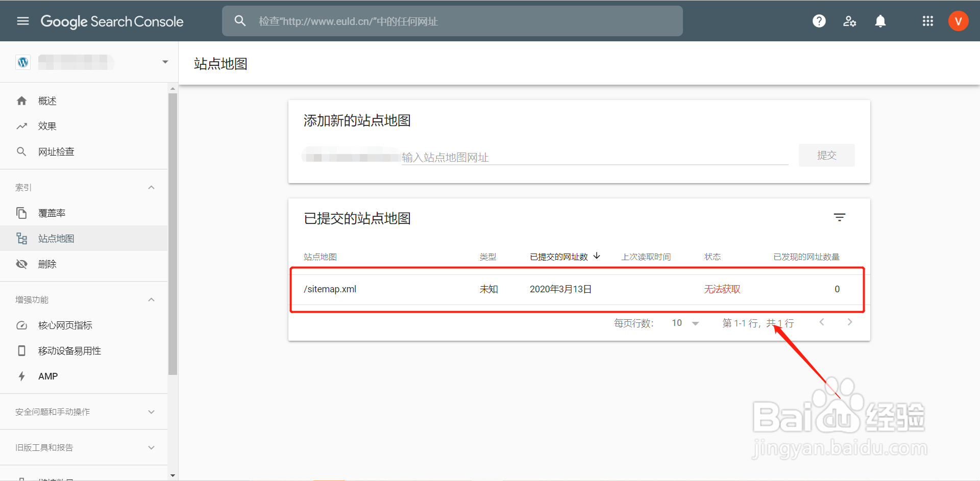This screenshot has height=481, width=980.
Task: Select 覆盖率 in the sidebar
Action: (52, 213)
